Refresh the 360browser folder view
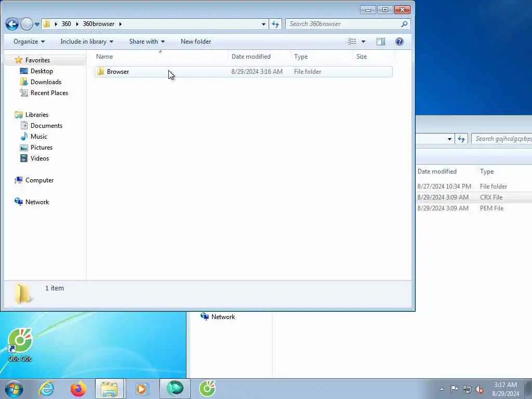This screenshot has height=399, width=532. point(275,24)
